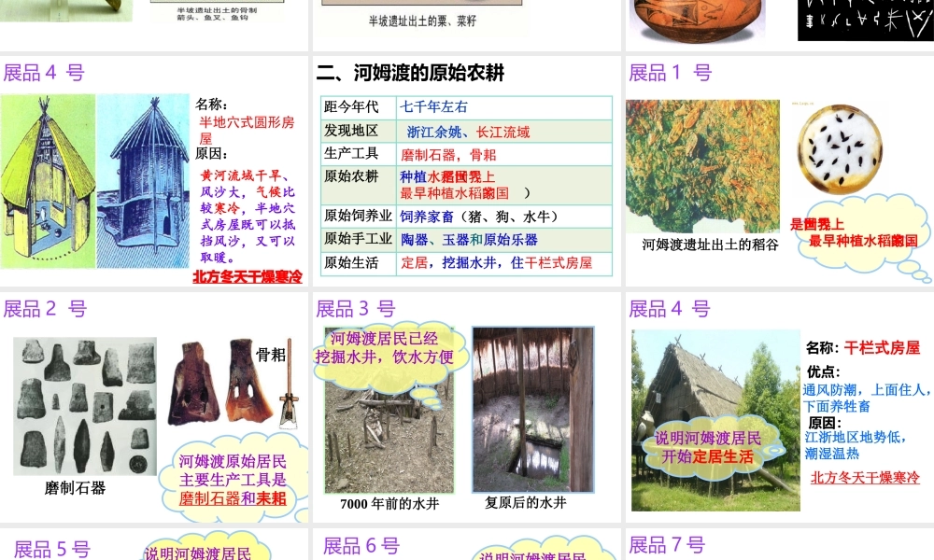Screen dimensions: 934x560
Task: Click the caption 河姆渡遗址出土的稻谷
Action: tap(710, 245)
